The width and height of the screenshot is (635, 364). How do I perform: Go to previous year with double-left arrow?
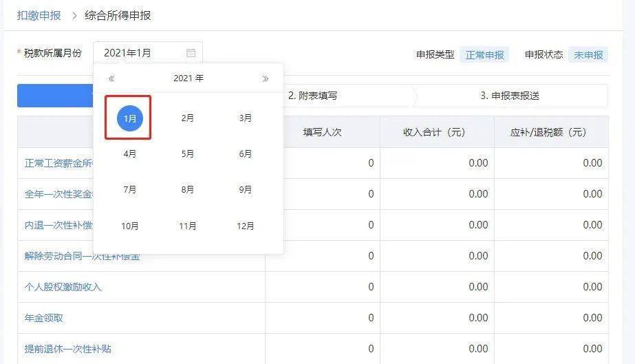point(111,78)
